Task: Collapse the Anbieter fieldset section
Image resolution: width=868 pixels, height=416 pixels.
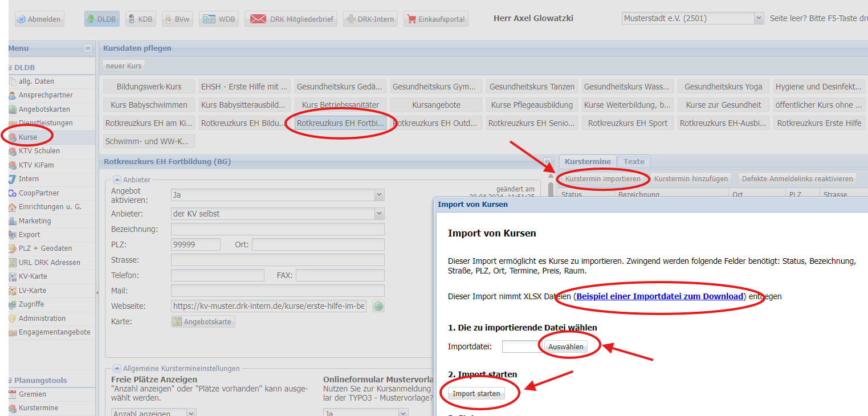Action: (x=117, y=180)
